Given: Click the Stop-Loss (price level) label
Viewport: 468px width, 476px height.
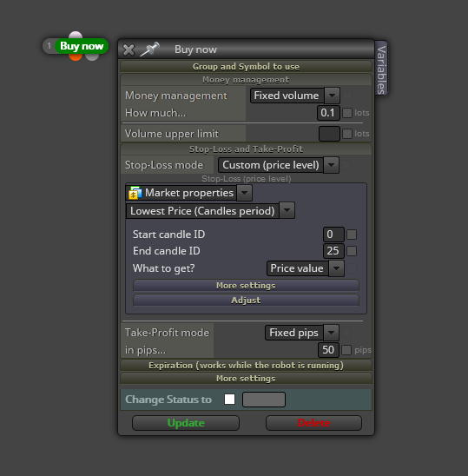Looking at the screenshot, I should tap(246, 179).
